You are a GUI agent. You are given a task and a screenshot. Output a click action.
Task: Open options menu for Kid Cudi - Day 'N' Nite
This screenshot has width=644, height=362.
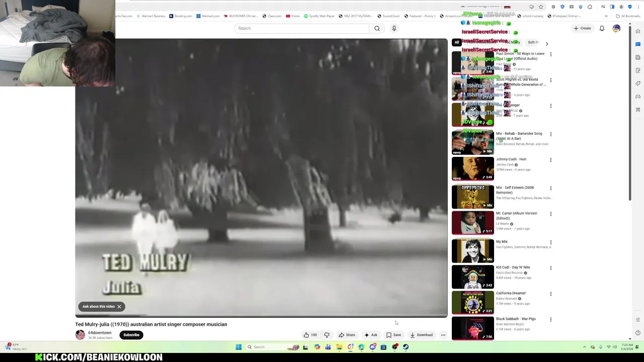click(x=550, y=268)
